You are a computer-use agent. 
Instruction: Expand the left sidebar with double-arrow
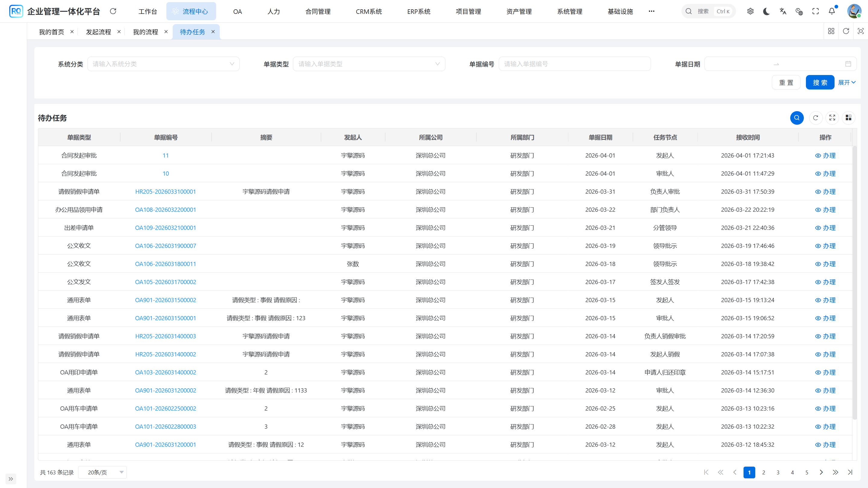[11, 479]
